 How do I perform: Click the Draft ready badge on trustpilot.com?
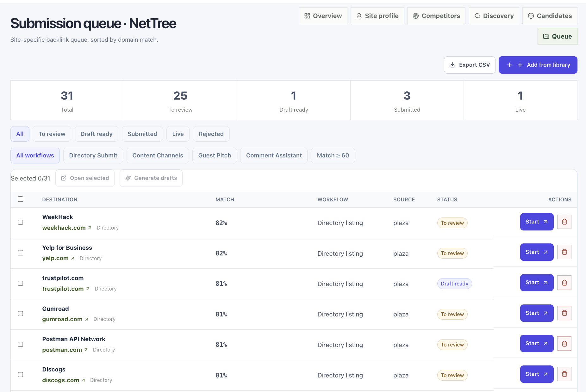(x=454, y=284)
